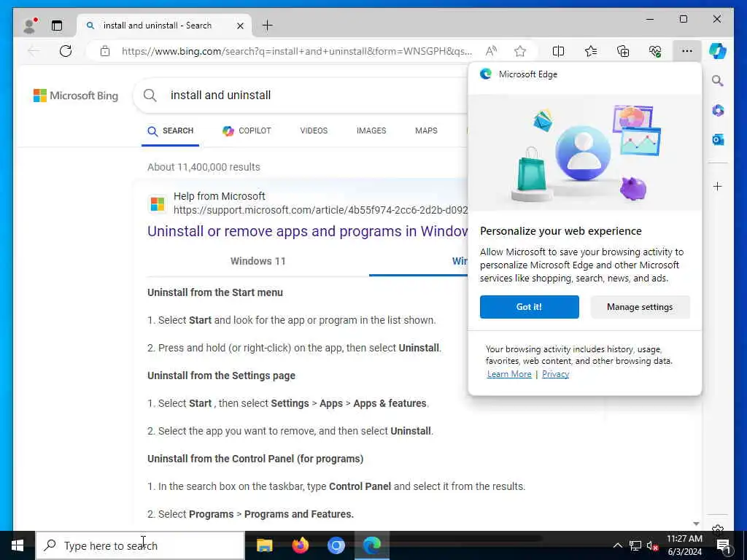Open Collections icon
747x560 pixels.
click(623, 51)
